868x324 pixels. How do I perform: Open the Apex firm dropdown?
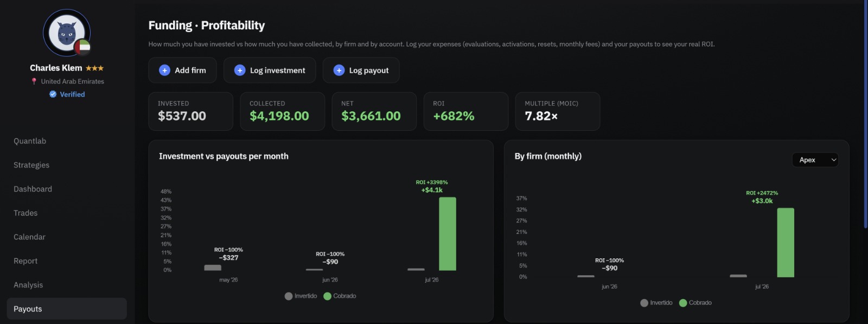click(x=815, y=160)
